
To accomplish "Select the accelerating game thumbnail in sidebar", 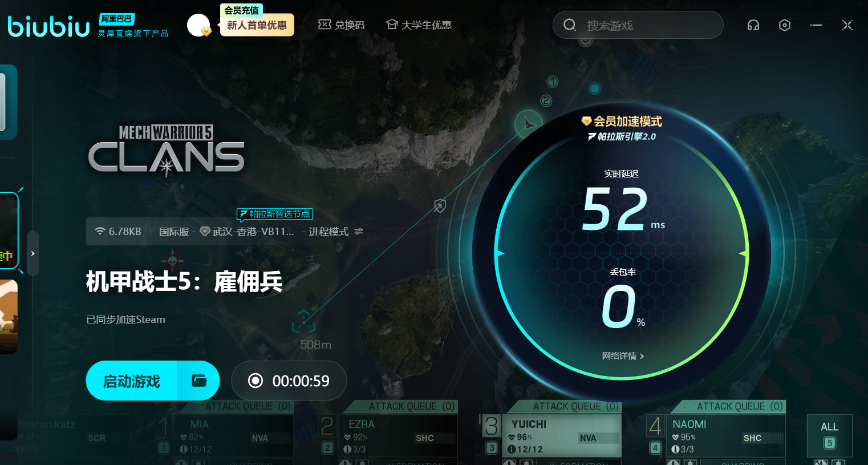I will pos(9,232).
